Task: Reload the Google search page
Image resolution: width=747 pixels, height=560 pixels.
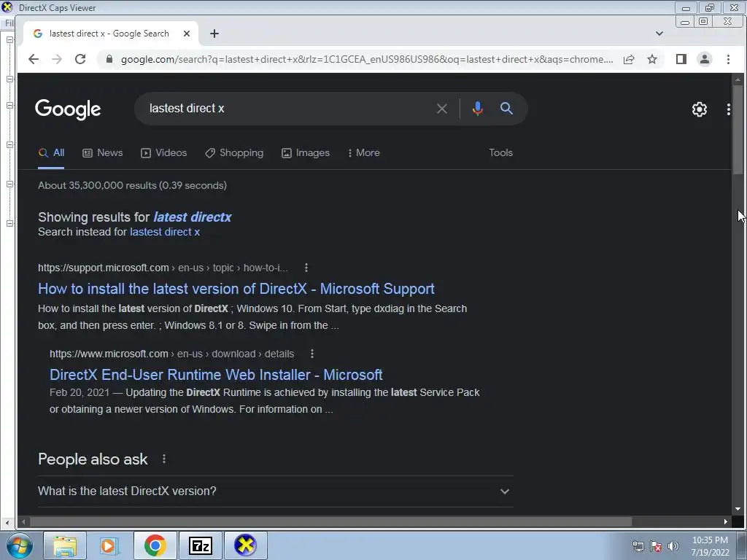Action: pos(80,59)
